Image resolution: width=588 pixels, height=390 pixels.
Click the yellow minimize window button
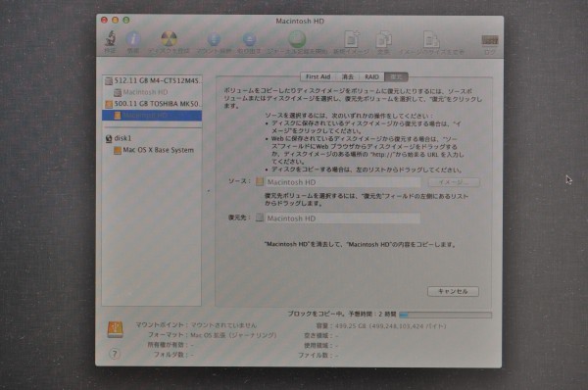115,21
